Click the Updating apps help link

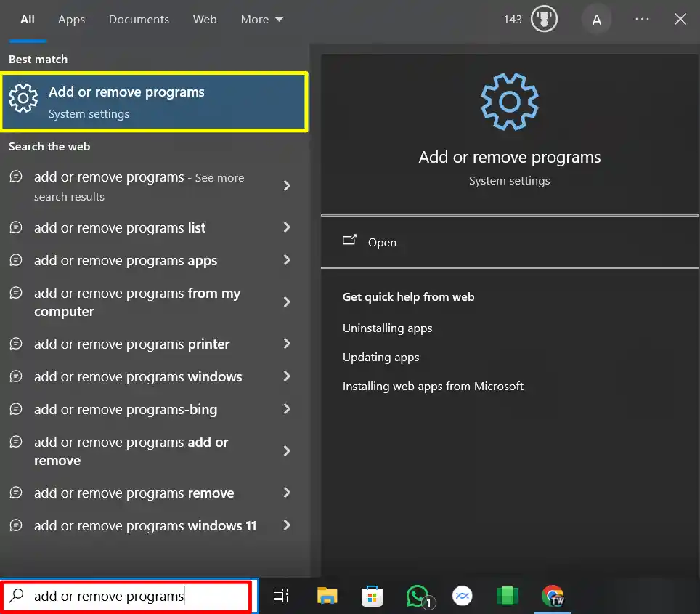[x=380, y=357]
